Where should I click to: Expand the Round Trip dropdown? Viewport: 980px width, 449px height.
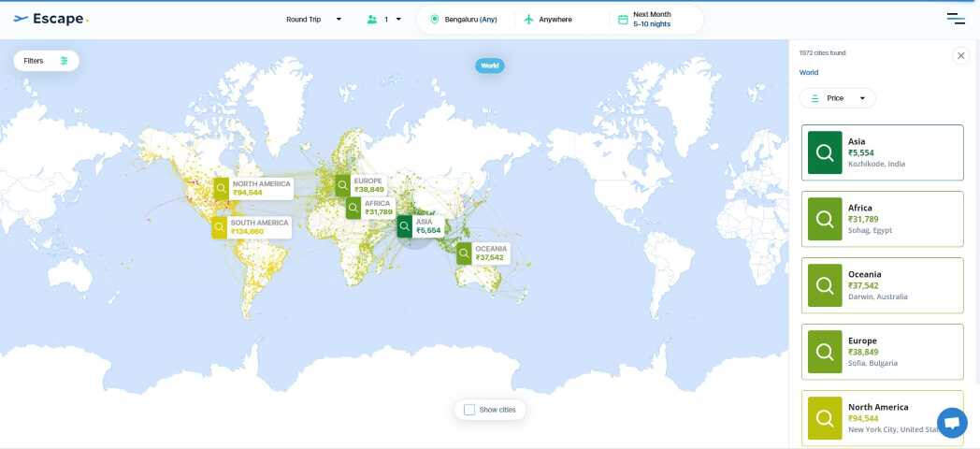314,19
